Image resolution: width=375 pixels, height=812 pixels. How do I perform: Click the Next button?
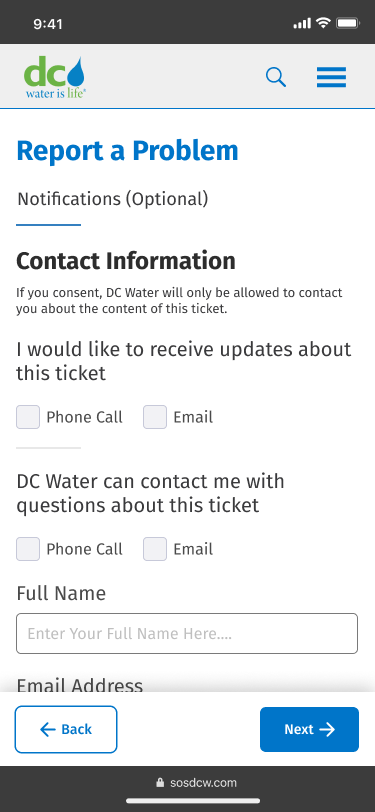click(x=309, y=729)
